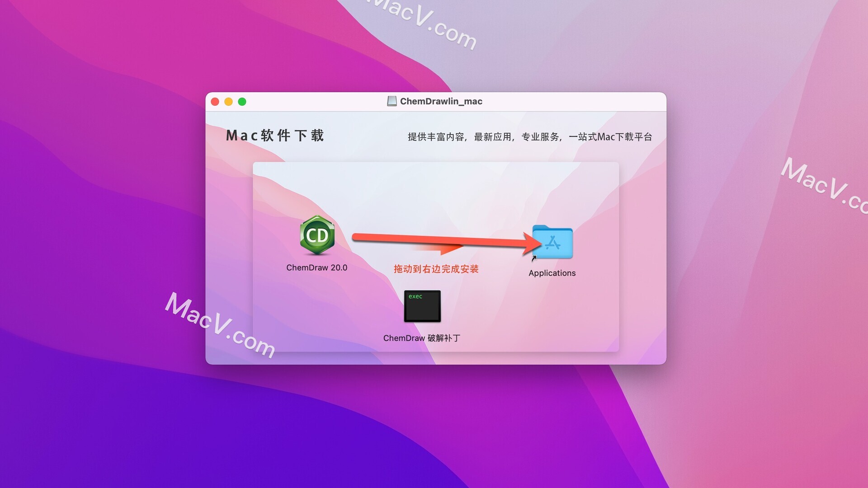
Task: Click the red close button in title bar
Action: click(x=215, y=101)
